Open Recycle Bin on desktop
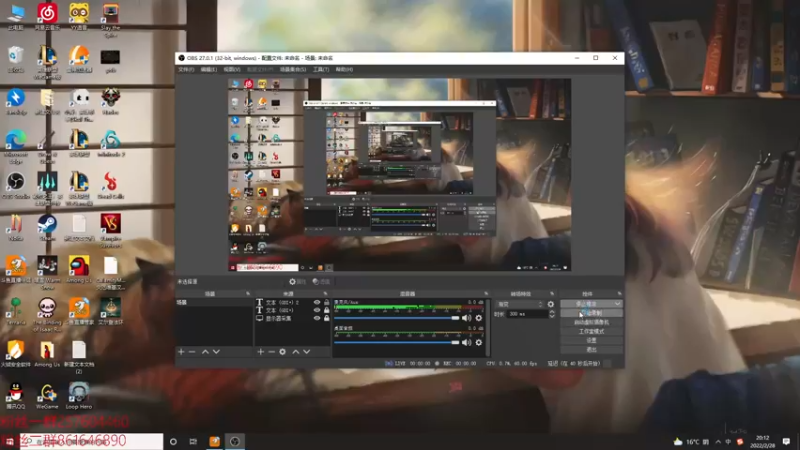Image resolution: width=800 pixels, height=450 pixels. pyautogui.click(x=16, y=59)
